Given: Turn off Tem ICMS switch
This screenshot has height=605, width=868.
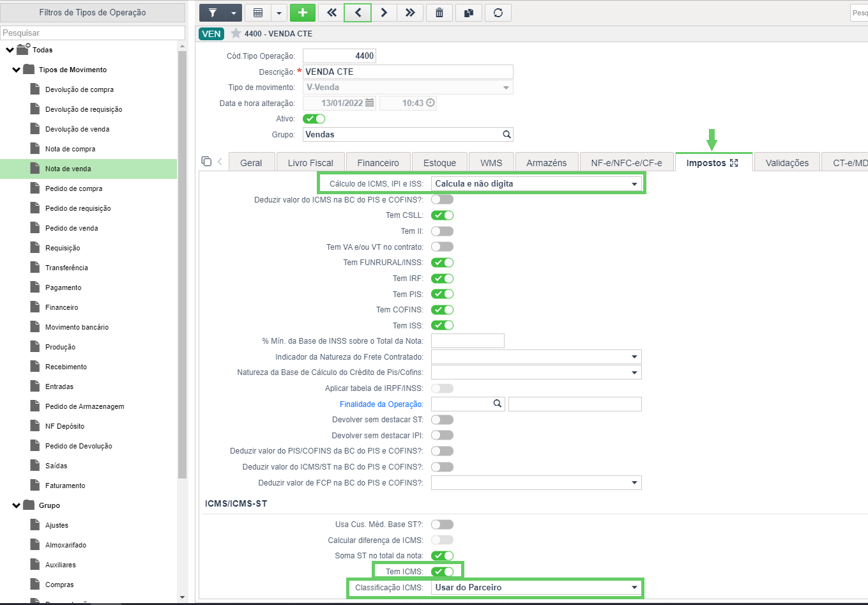Looking at the screenshot, I should (x=442, y=572).
